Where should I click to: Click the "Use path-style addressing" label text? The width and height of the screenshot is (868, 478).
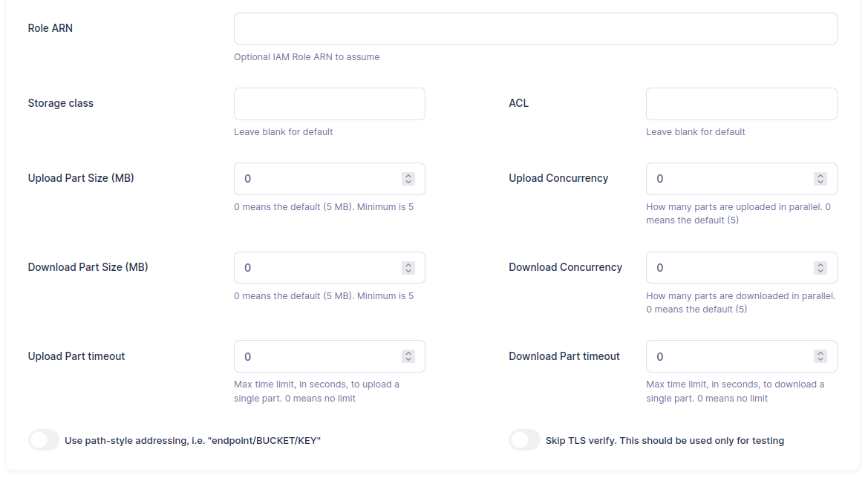[x=192, y=441]
